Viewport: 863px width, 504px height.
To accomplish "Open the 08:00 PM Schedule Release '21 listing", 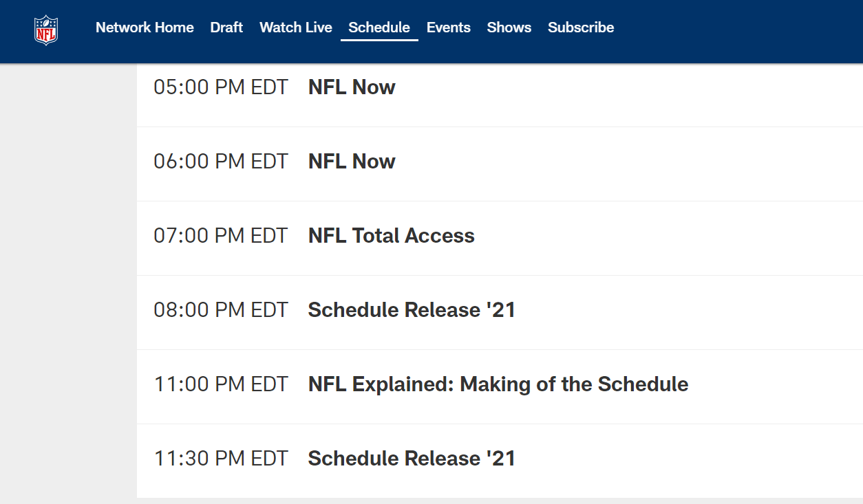I will click(412, 310).
